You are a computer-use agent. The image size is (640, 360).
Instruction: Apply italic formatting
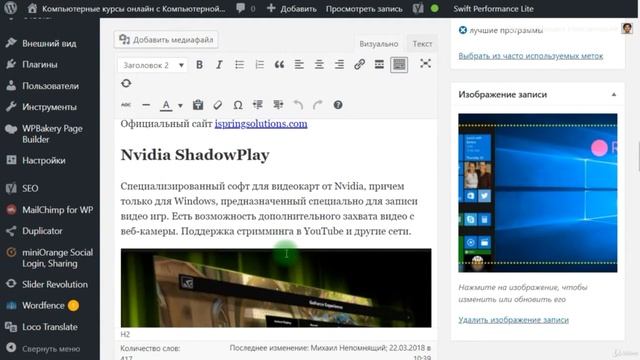tap(219, 64)
